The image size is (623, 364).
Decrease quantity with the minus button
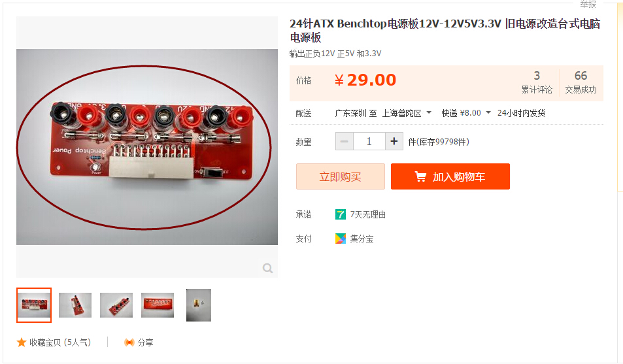(345, 141)
